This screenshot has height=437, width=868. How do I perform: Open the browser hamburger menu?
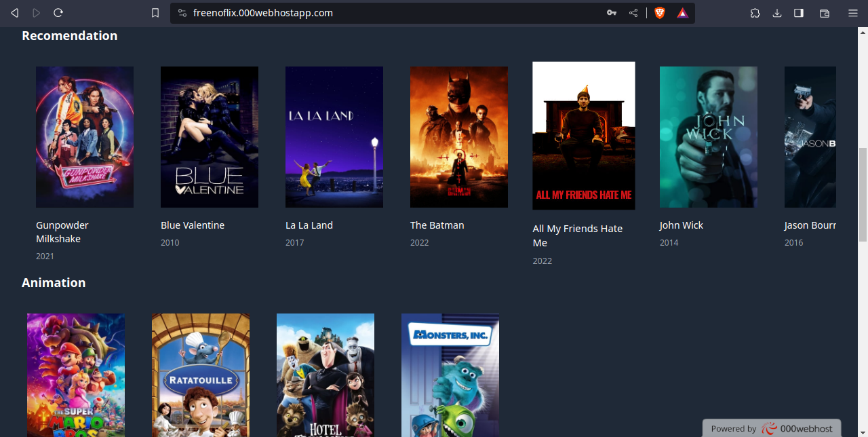point(853,13)
